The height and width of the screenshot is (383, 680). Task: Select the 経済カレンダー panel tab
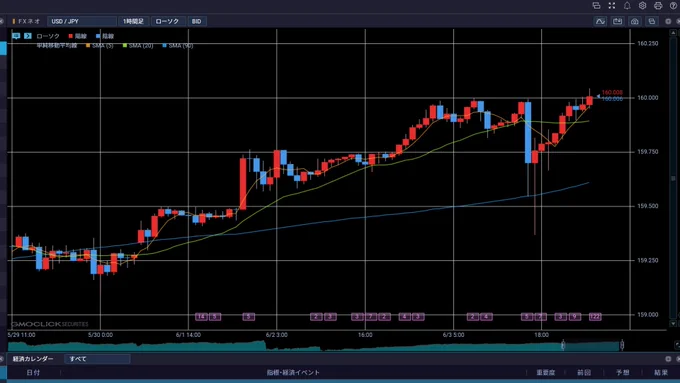click(33, 359)
